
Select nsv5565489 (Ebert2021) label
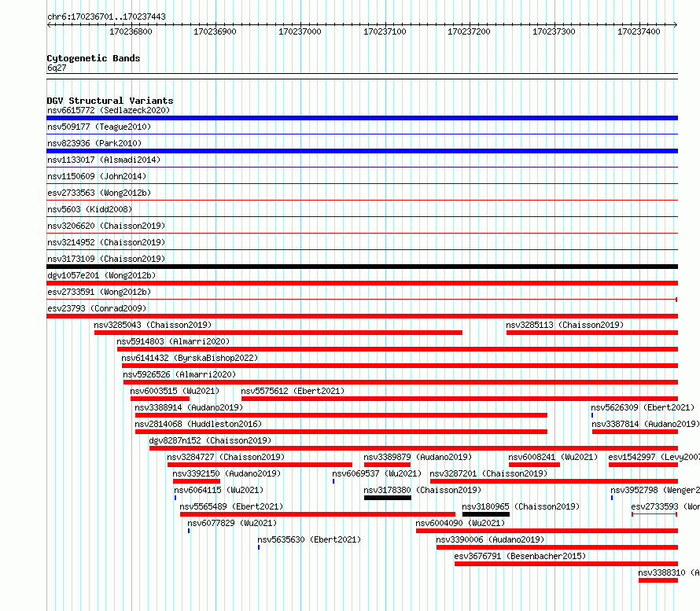point(231,506)
